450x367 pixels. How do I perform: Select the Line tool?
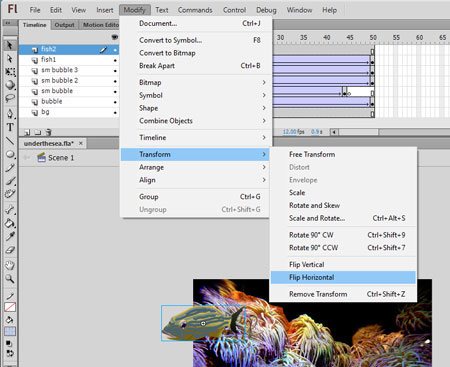click(10, 141)
